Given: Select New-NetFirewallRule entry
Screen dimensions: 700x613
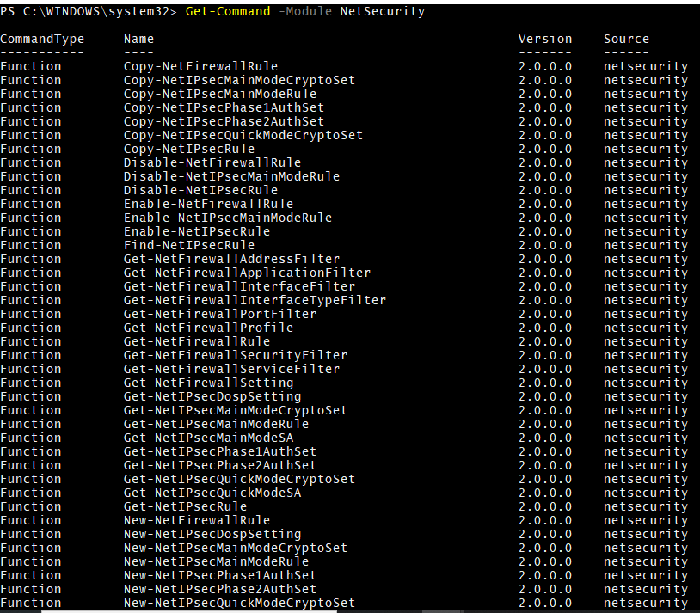Looking at the screenshot, I should (197, 521).
